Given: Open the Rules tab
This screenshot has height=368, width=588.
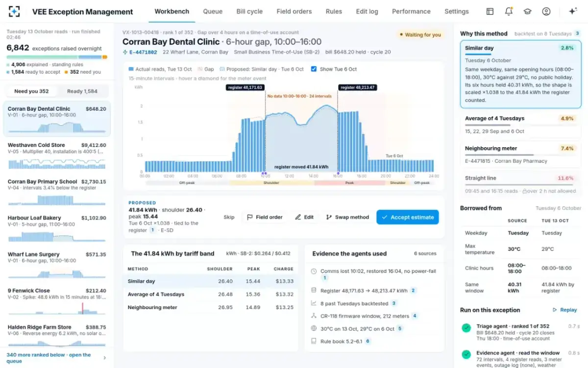Looking at the screenshot, I should click(334, 11).
